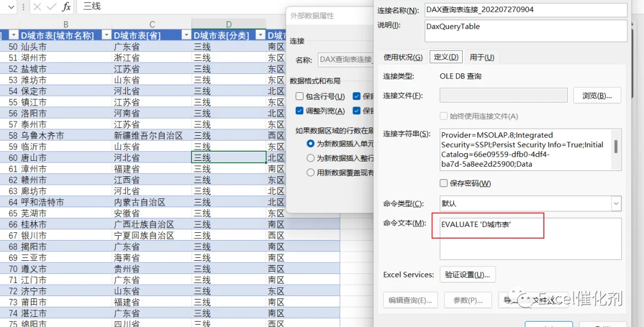Open filter dropdown for D城市表[省] header
Viewport: 644px width, 327px height.
click(x=187, y=35)
